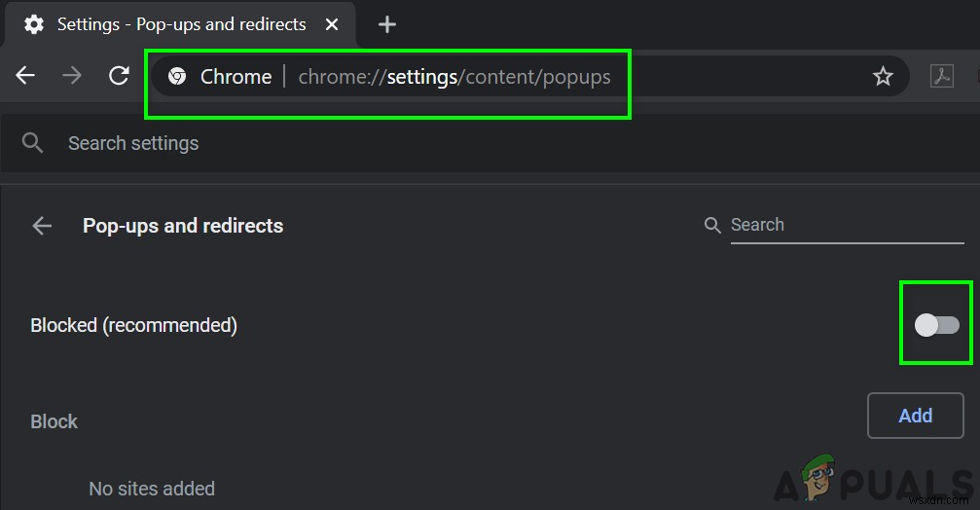The image size is (980, 510).
Task: Return to previous settings page arrow
Action: (x=42, y=226)
